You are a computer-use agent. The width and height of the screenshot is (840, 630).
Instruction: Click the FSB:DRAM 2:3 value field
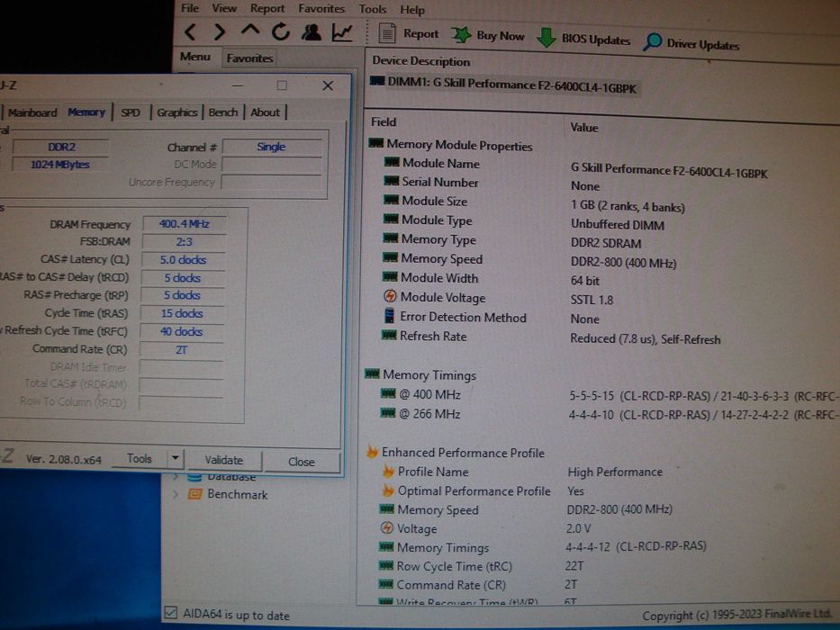pos(184,242)
